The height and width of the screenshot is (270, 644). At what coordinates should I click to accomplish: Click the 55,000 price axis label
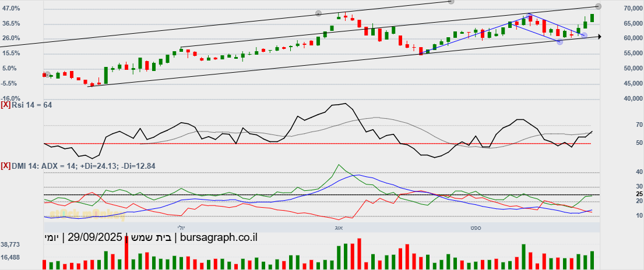click(633, 54)
